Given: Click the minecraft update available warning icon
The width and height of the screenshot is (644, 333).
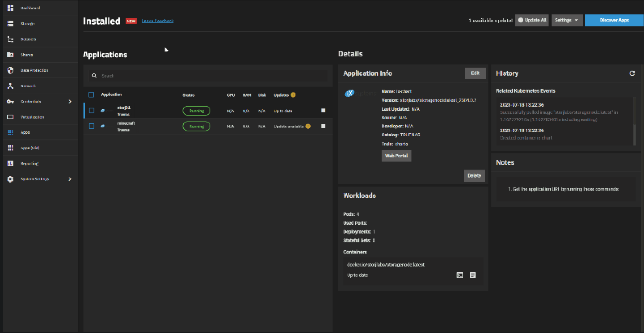Looking at the screenshot, I should tap(308, 126).
